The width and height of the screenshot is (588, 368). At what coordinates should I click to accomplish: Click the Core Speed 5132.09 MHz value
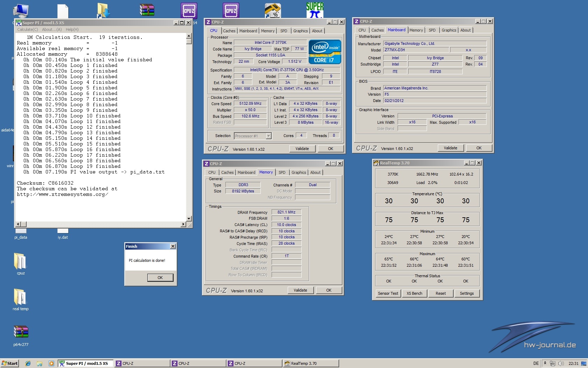[250, 104]
